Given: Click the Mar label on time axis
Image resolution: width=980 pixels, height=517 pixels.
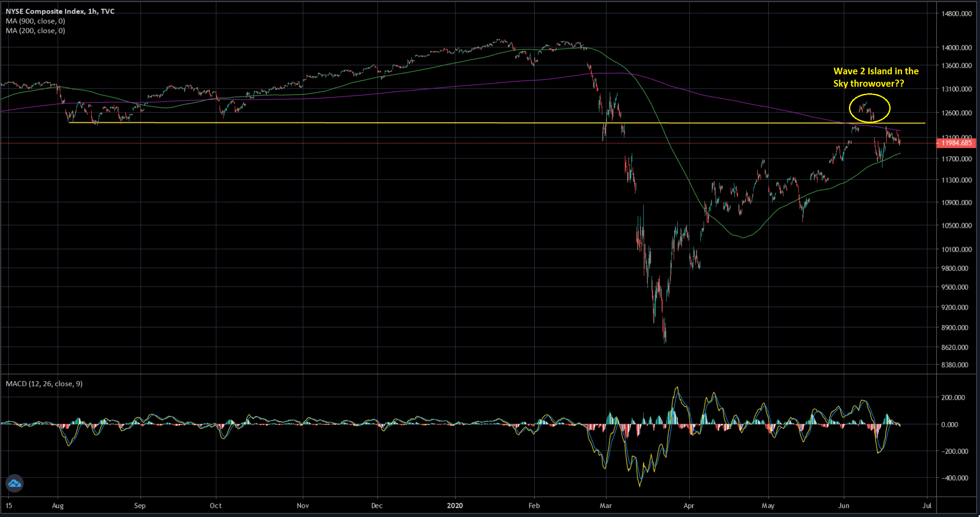Looking at the screenshot, I should pyautogui.click(x=606, y=506).
